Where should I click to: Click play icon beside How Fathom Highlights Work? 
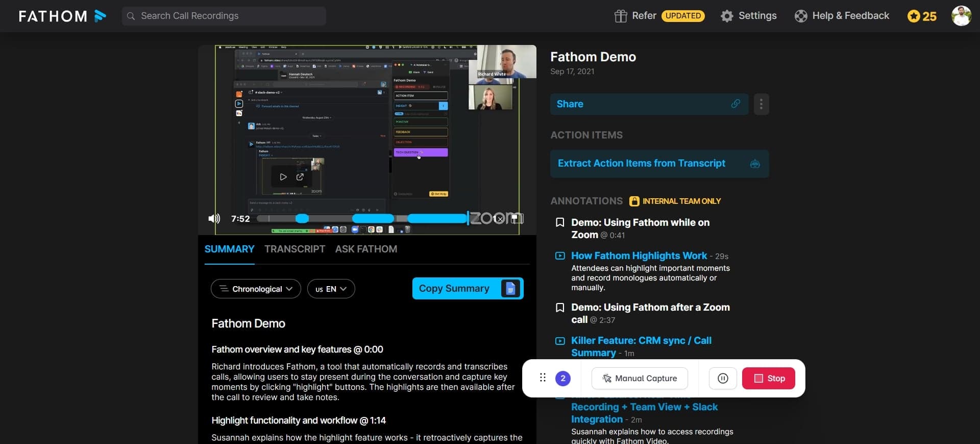click(x=560, y=255)
